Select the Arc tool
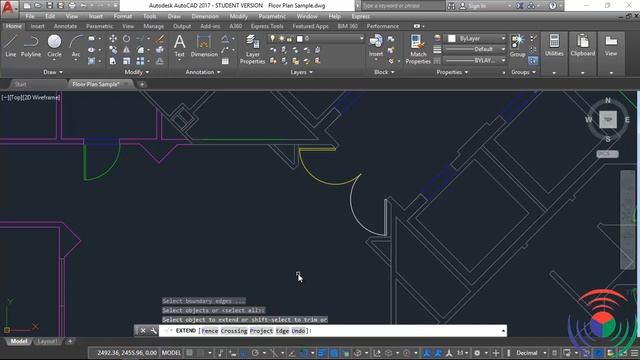This screenshot has height=360, width=640. pos(76,46)
